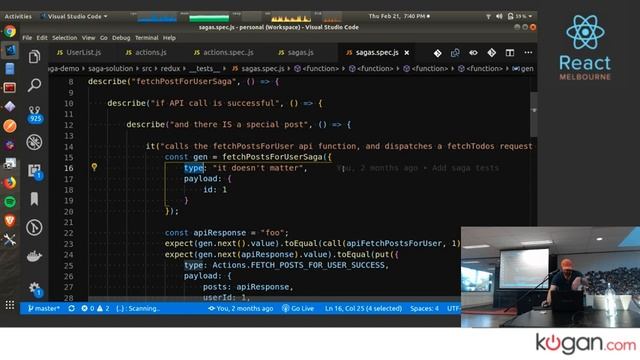Open the Debug menu
Screen dimensions: 640x360
pyautogui.click(x=121, y=38)
